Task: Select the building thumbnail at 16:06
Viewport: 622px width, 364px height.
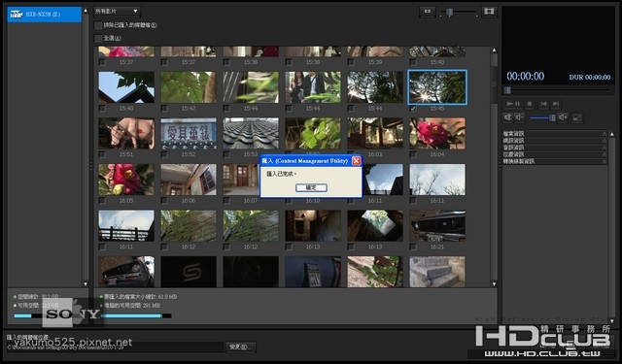Action: 189,180
